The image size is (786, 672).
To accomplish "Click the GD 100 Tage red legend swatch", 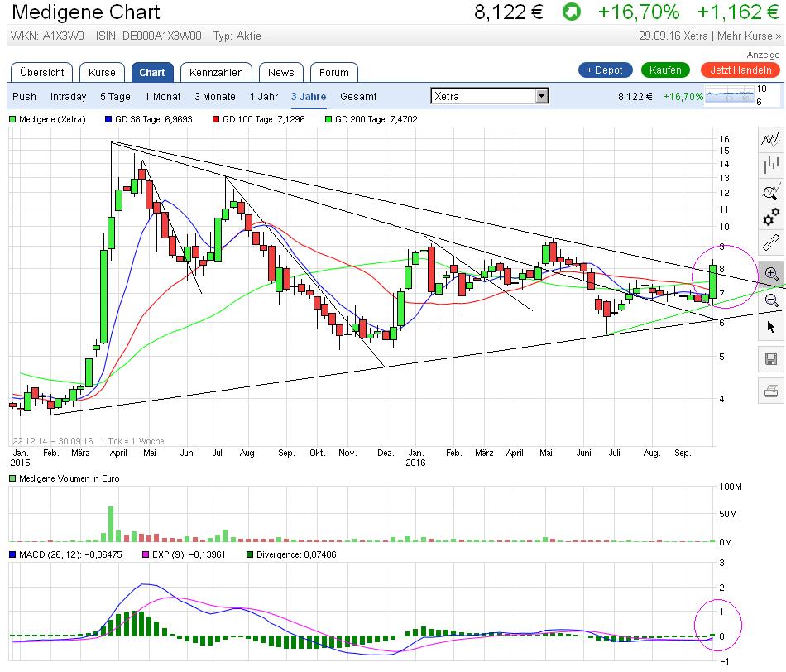I will pos(216,119).
